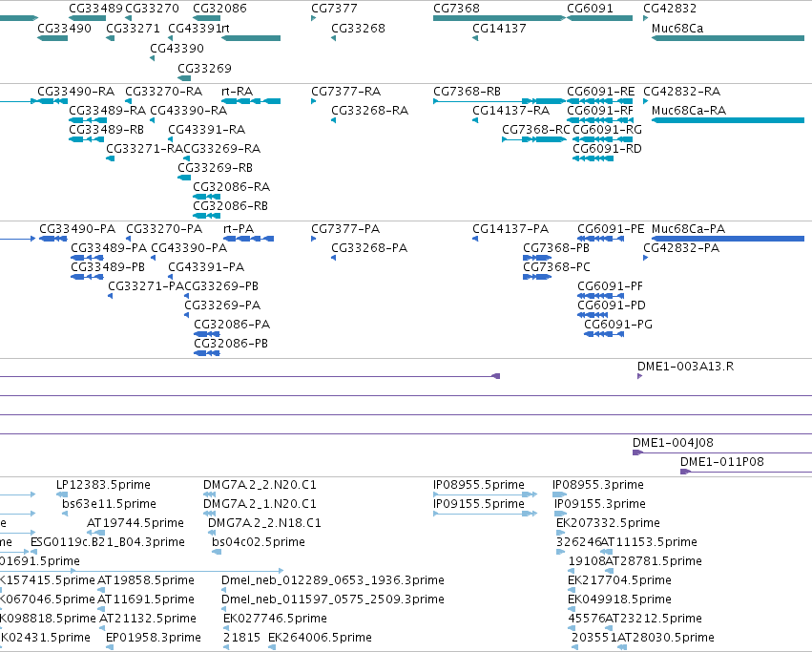The height and width of the screenshot is (652, 812).
Task: Click EST bs04c02.5prime
Action: click(259, 542)
